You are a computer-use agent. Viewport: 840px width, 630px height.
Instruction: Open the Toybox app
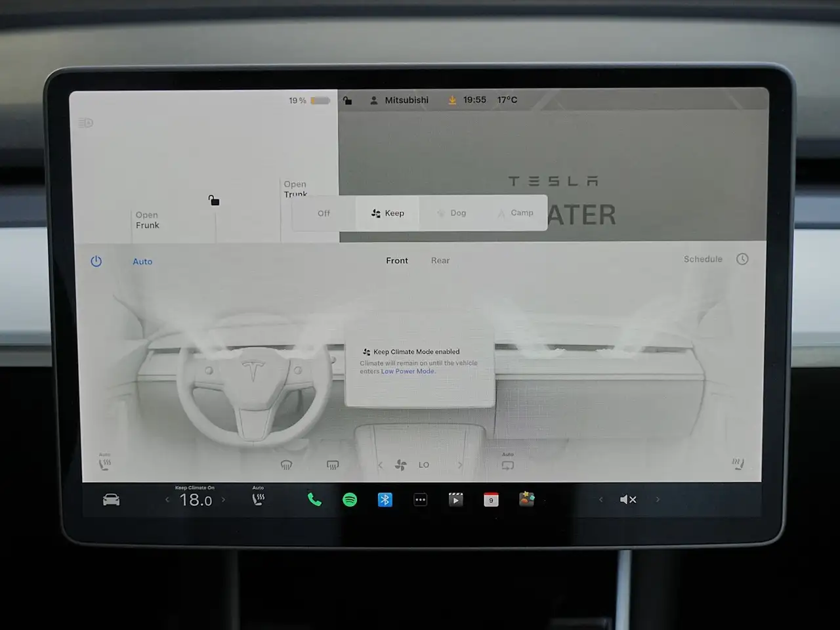pos(526,499)
